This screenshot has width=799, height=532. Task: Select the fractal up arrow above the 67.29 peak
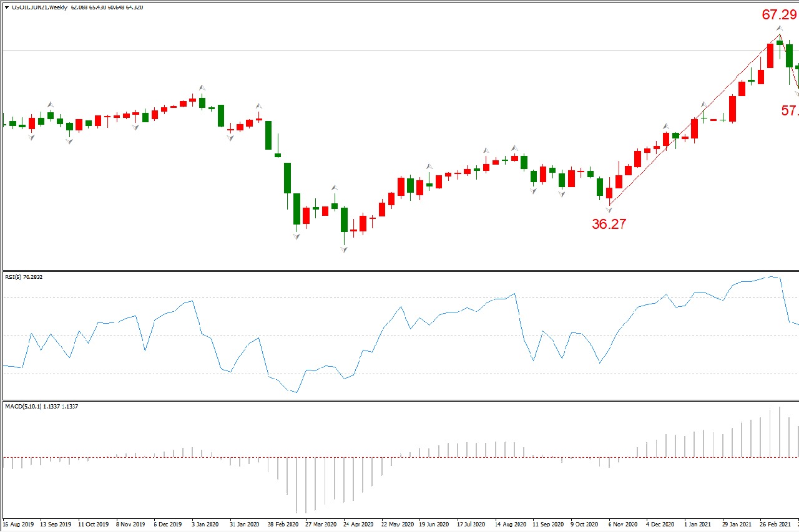click(x=780, y=28)
